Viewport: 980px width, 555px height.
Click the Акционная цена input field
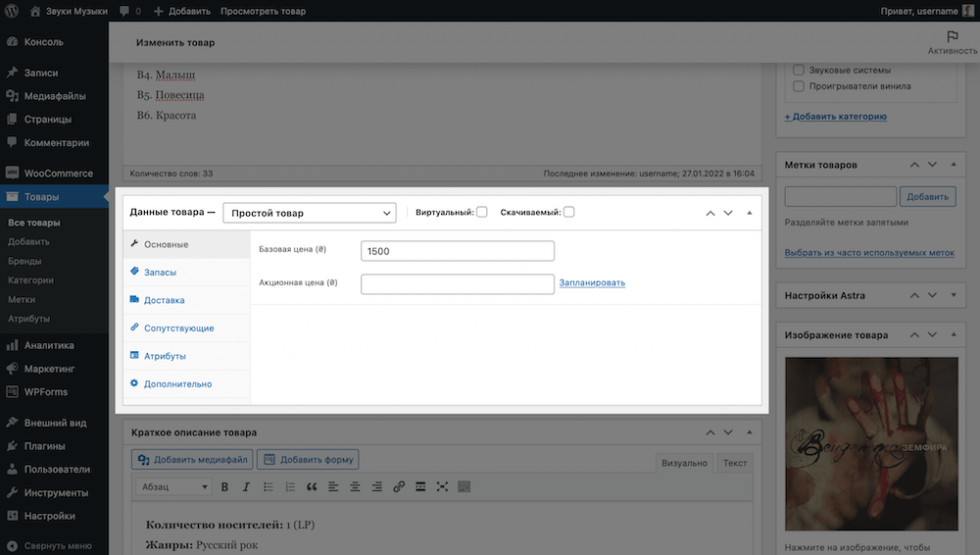(x=458, y=284)
